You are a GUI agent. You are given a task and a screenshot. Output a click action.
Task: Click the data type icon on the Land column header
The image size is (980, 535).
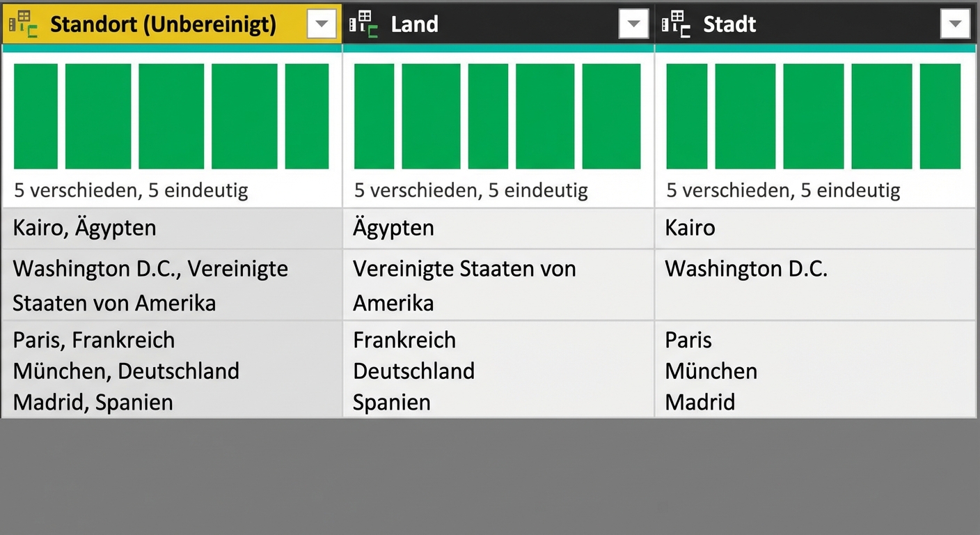point(365,23)
